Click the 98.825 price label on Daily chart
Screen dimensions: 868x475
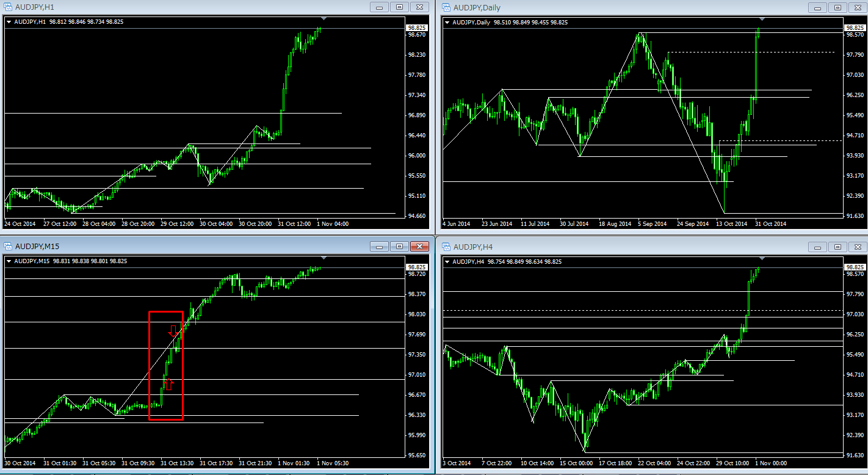pos(853,28)
